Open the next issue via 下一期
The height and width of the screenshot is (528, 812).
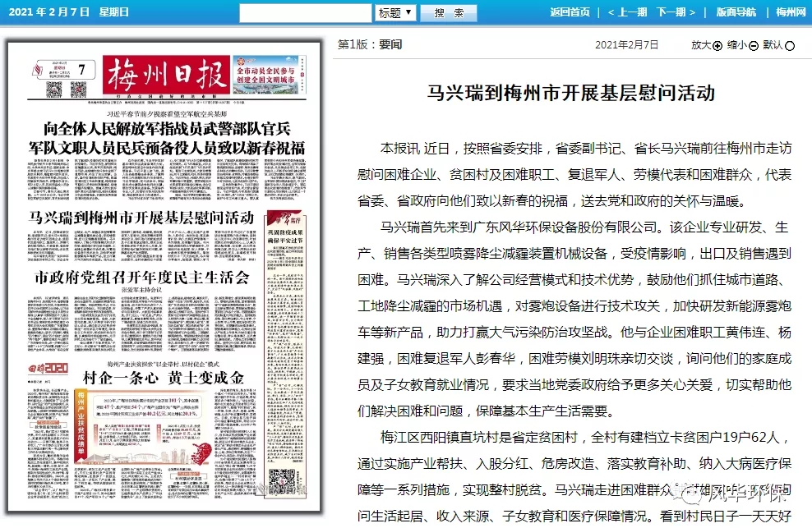[x=676, y=12]
